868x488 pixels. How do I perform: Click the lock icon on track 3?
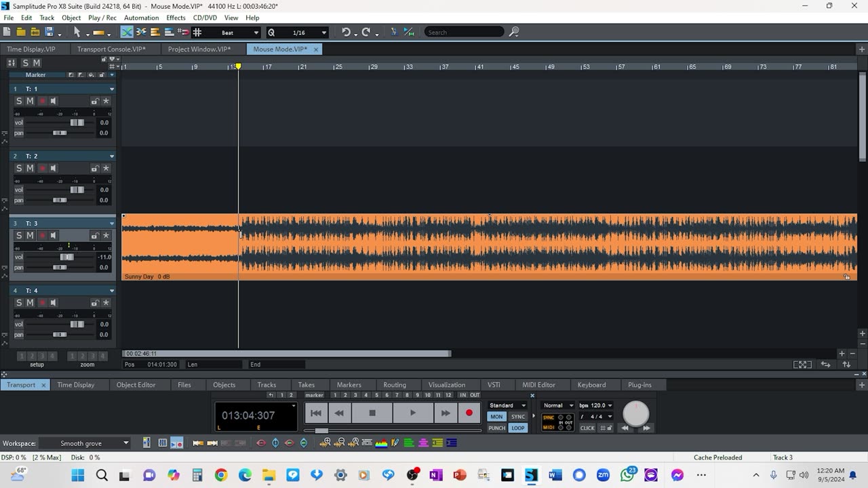tap(95, 235)
